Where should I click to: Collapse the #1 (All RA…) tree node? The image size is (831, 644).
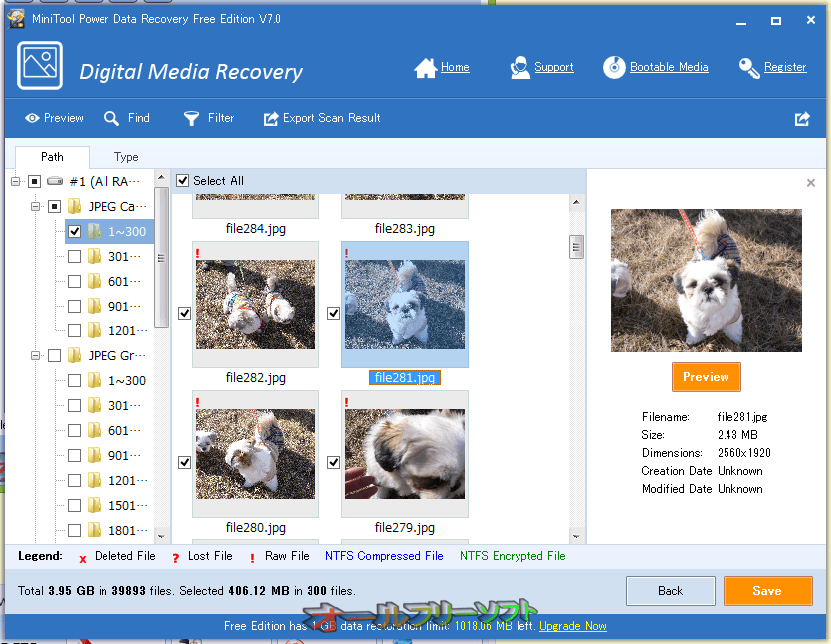tap(15, 182)
